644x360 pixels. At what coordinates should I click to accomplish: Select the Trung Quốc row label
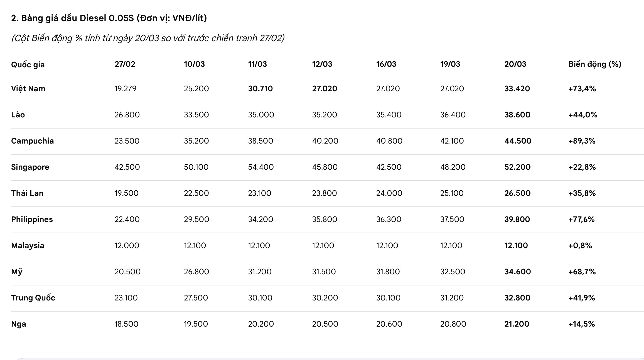pos(33,298)
